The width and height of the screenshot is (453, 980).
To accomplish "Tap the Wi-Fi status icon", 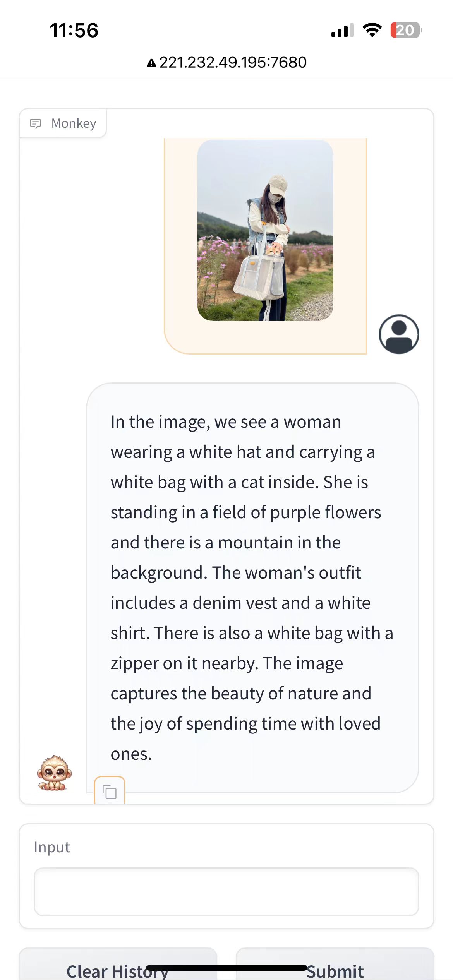I will [372, 30].
